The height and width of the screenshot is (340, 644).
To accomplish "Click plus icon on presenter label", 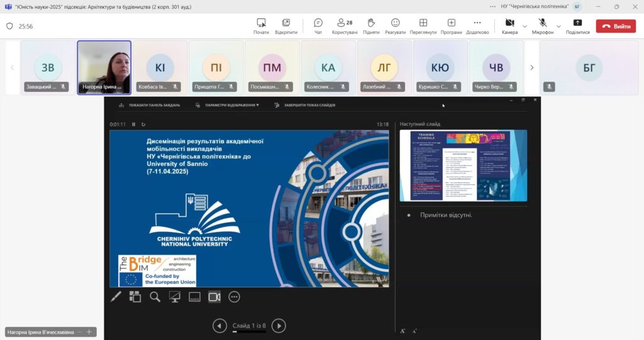I will [x=89, y=332].
